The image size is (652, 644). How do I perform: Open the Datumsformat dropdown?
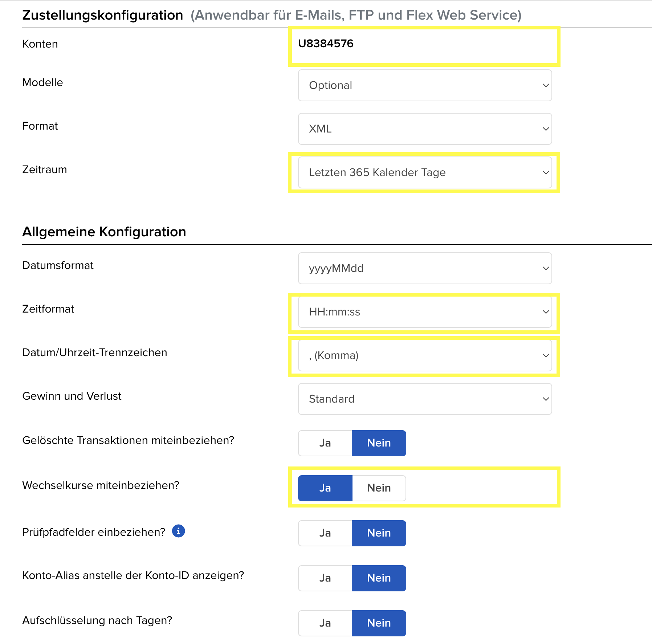coord(425,268)
